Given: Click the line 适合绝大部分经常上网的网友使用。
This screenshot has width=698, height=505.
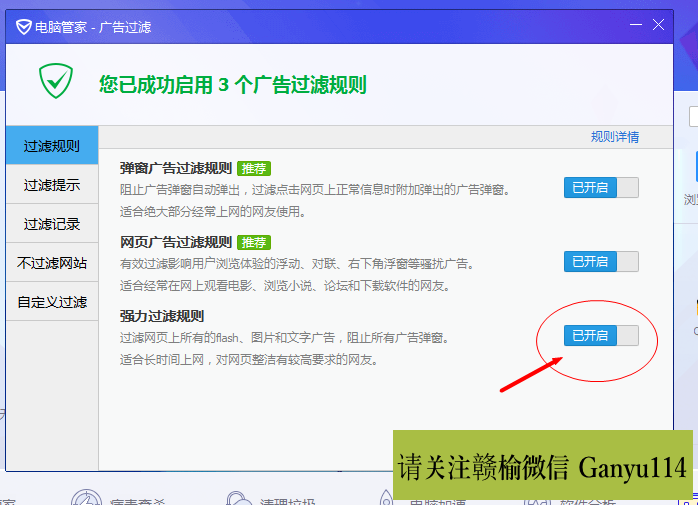Looking at the screenshot, I should tap(214, 212).
